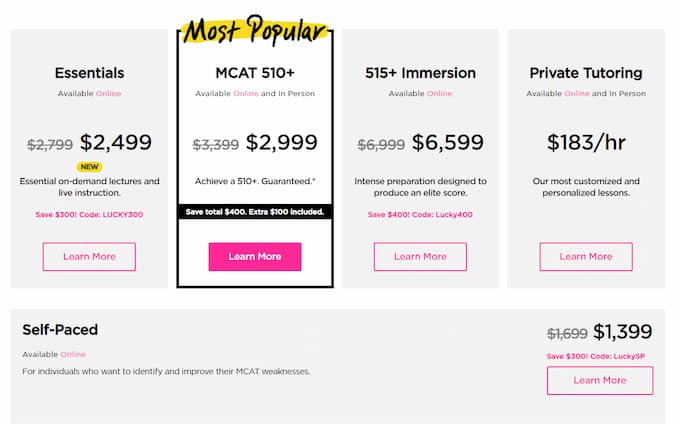
Task: Click the pink Learn More under MCAT 510+
Action: pos(255,257)
